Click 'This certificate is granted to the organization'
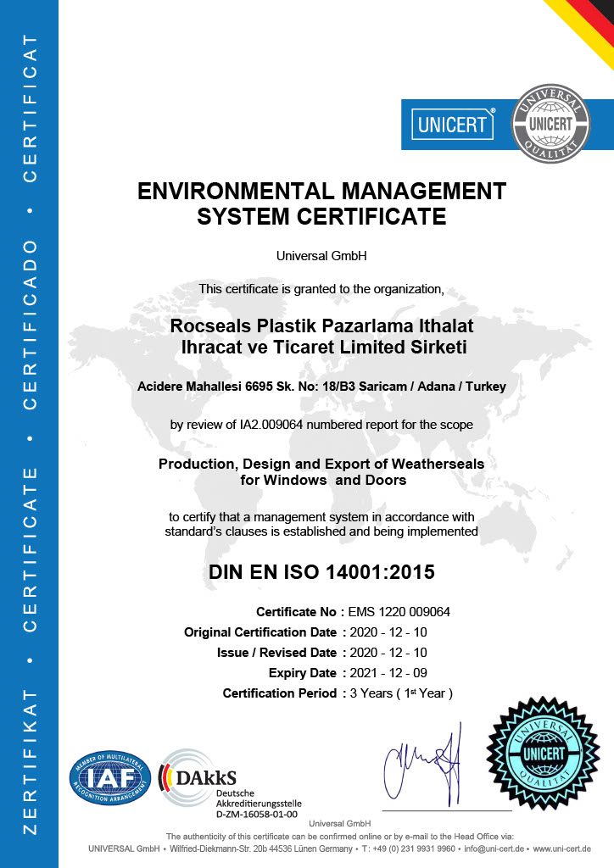Screen dimensions: 614x868 (321, 289)
